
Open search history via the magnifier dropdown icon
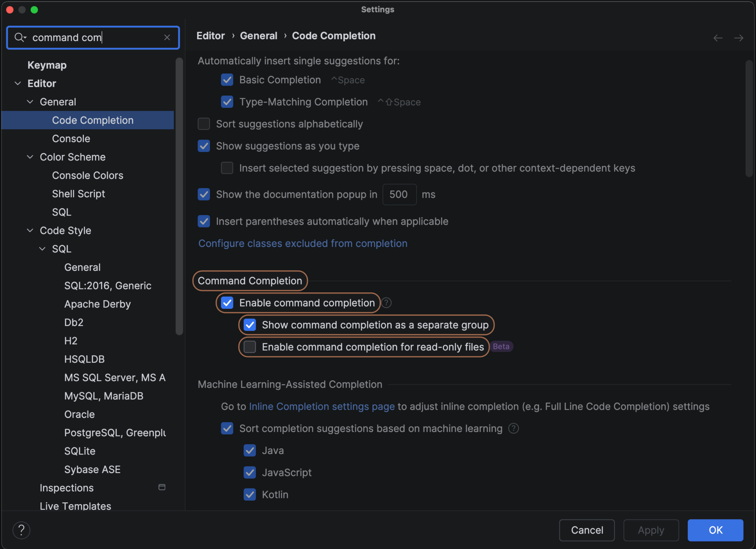[21, 37]
